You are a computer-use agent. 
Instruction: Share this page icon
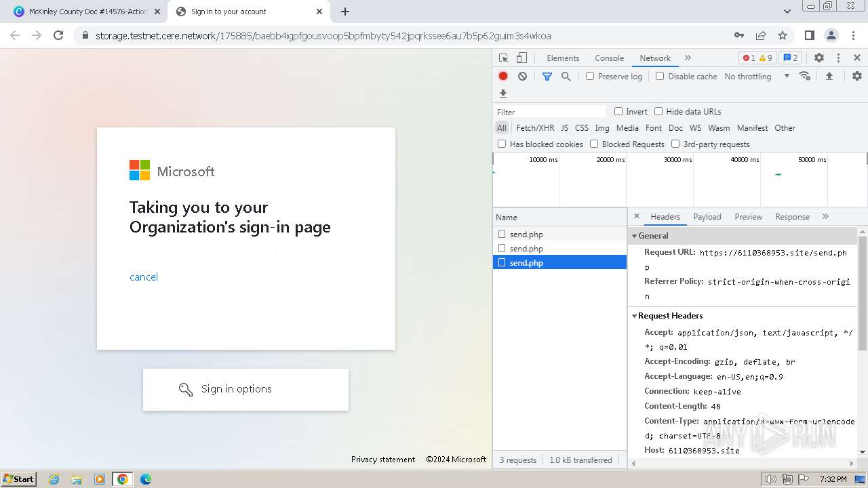point(761,36)
